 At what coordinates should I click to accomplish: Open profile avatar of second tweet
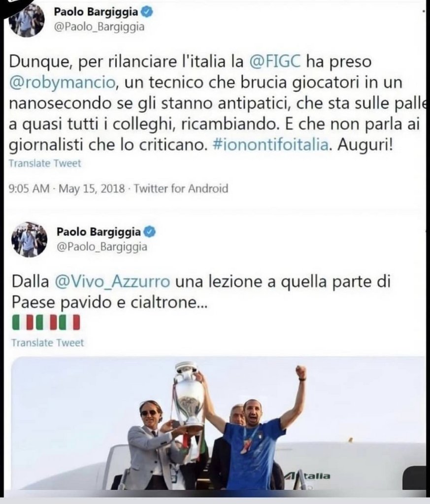pos(29,239)
